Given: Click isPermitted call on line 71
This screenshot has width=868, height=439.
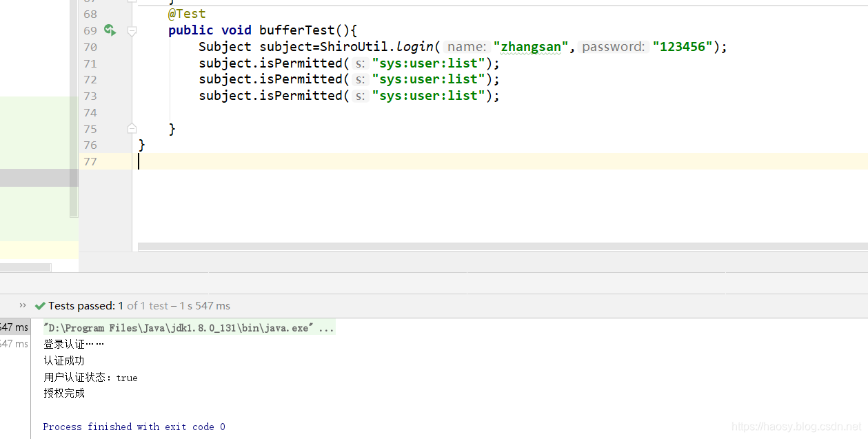Looking at the screenshot, I should pos(301,63).
